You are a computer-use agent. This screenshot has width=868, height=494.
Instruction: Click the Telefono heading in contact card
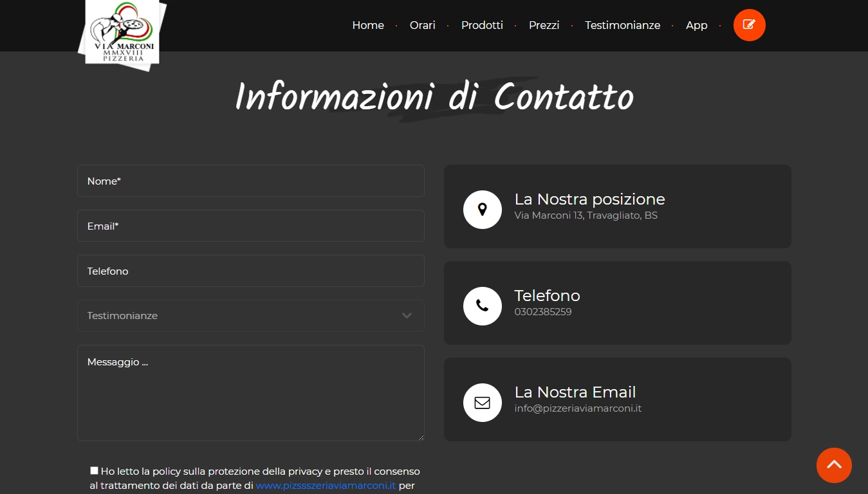(548, 295)
